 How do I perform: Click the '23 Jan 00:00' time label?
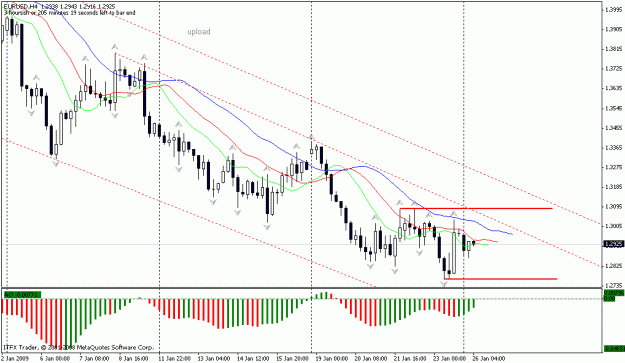click(449, 358)
